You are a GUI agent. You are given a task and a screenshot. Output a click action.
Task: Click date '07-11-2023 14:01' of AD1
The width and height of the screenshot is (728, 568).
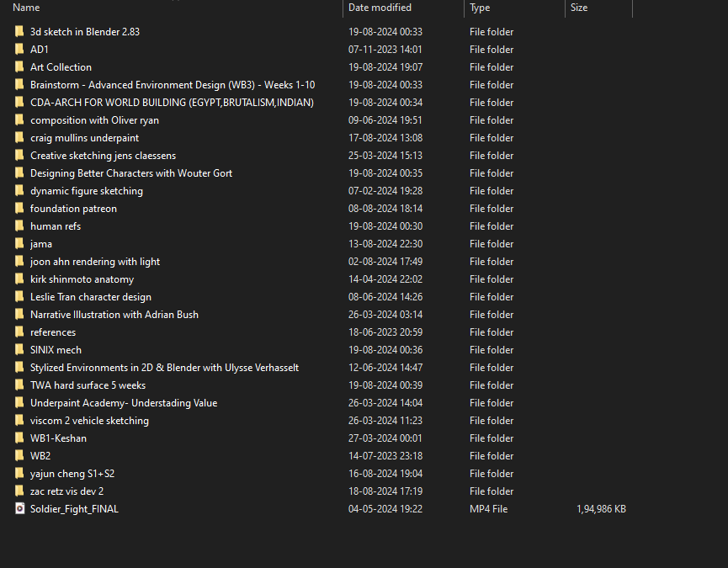pos(385,49)
